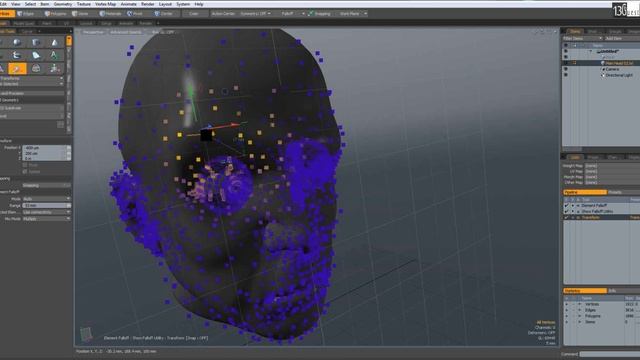Select the Polygons selection mode
Image resolution: width=640 pixels, height=360 pixels.
click(56, 13)
